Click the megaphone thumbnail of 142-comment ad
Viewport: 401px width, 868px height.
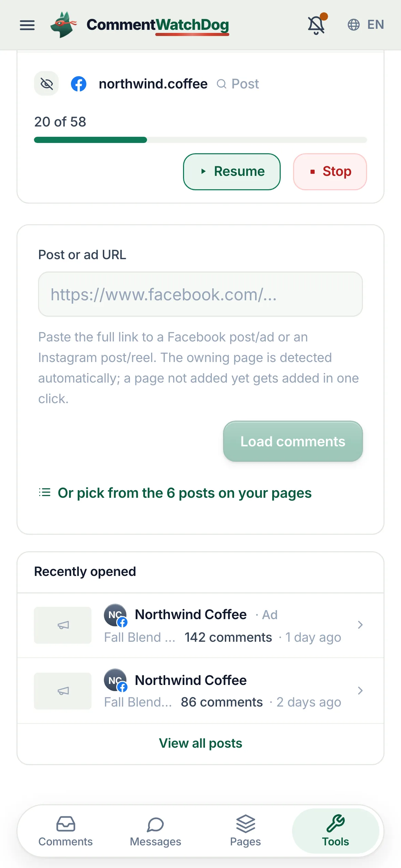(x=63, y=625)
